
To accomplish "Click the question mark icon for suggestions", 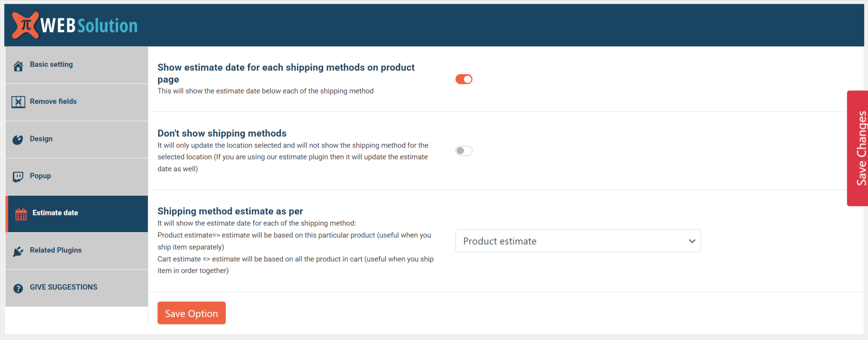I will 18,288.
